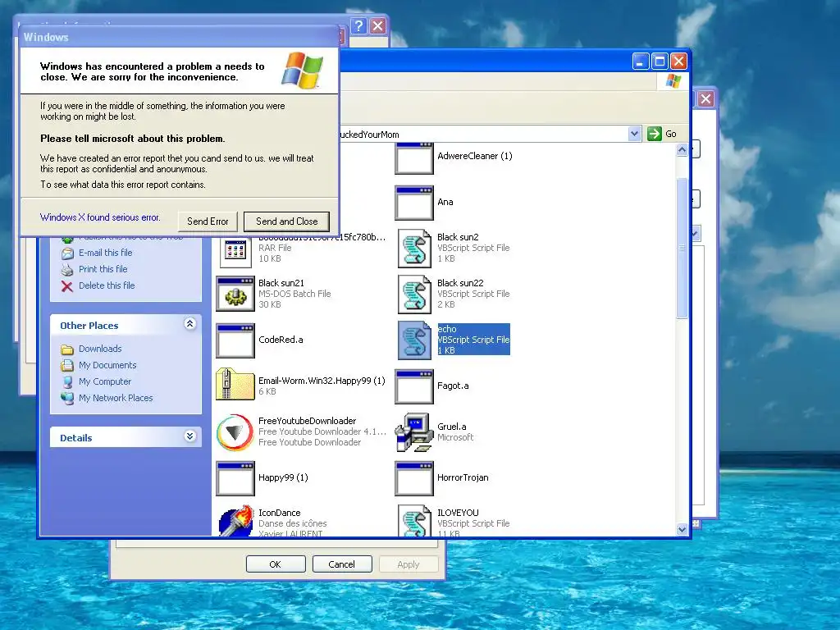Click the envelope E-mail icon
Viewport: 840px width, 630px height.
pyautogui.click(x=67, y=253)
